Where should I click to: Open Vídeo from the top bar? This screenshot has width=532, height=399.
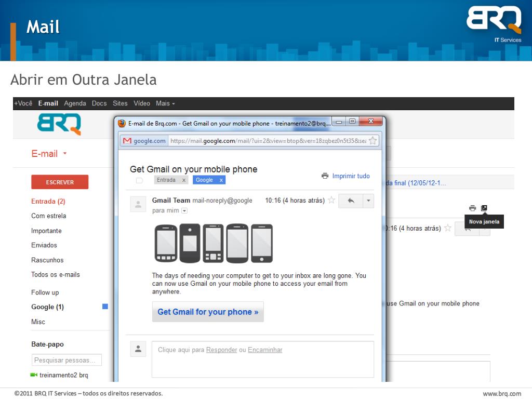[x=142, y=103]
